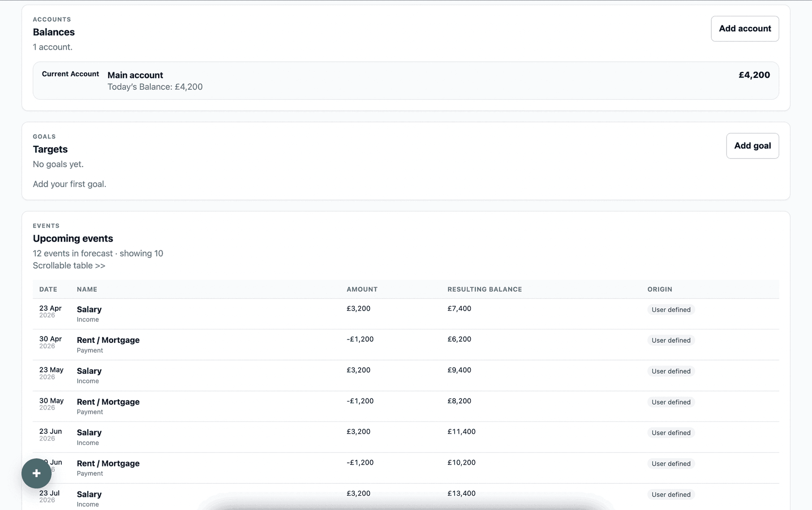The height and width of the screenshot is (510, 812).
Task: Click the User defined tag on 23 May row
Action: coord(671,371)
